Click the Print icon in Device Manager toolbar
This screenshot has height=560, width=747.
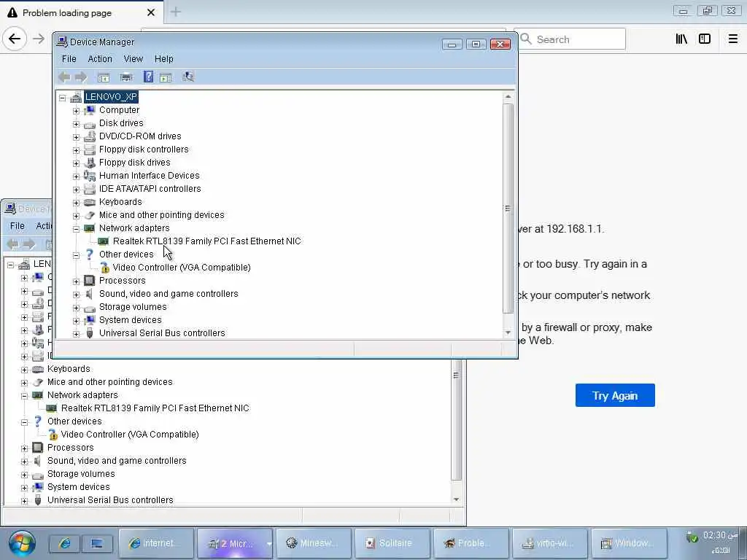click(126, 77)
